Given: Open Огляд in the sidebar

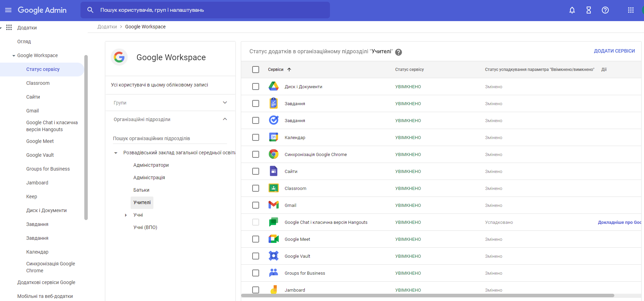Looking at the screenshot, I should point(24,42).
